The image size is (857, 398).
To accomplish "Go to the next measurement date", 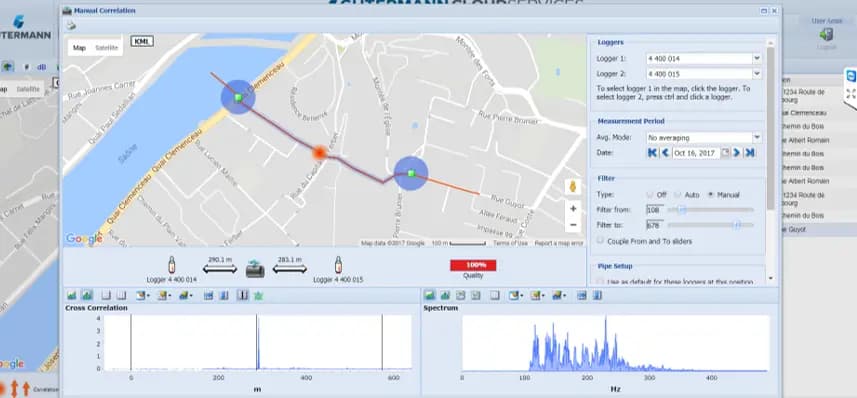I will (737, 153).
